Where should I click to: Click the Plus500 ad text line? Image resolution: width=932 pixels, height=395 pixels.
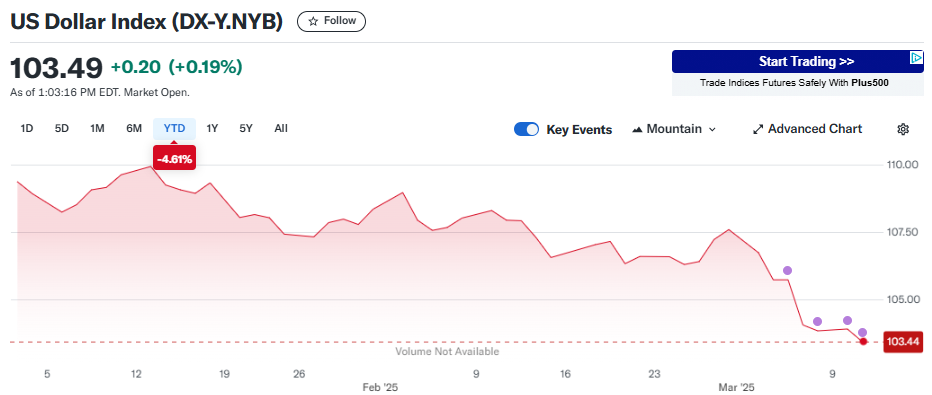click(x=794, y=83)
